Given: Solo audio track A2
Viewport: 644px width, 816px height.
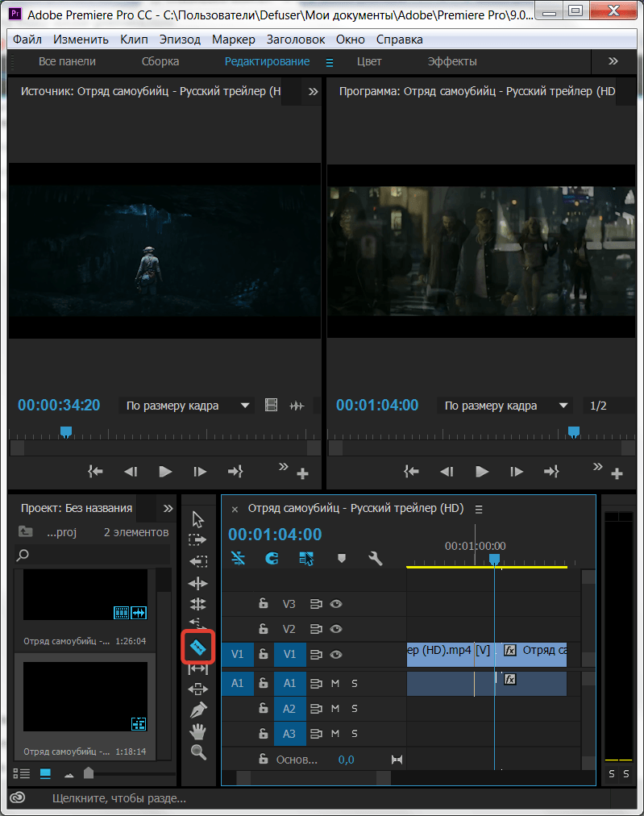Looking at the screenshot, I should pyautogui.click(x=355, y=709).
